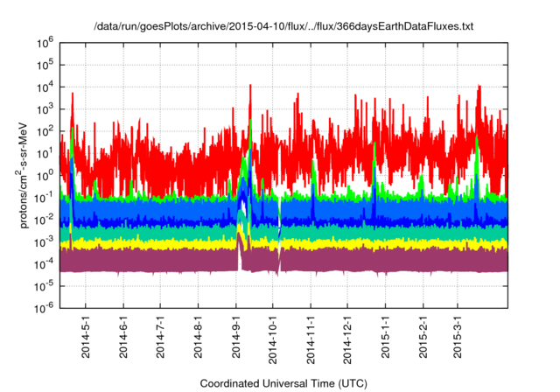Select the 2014-8-1 date axis label
This screenshot has height=392, width=560.
[x=199, y=336]
